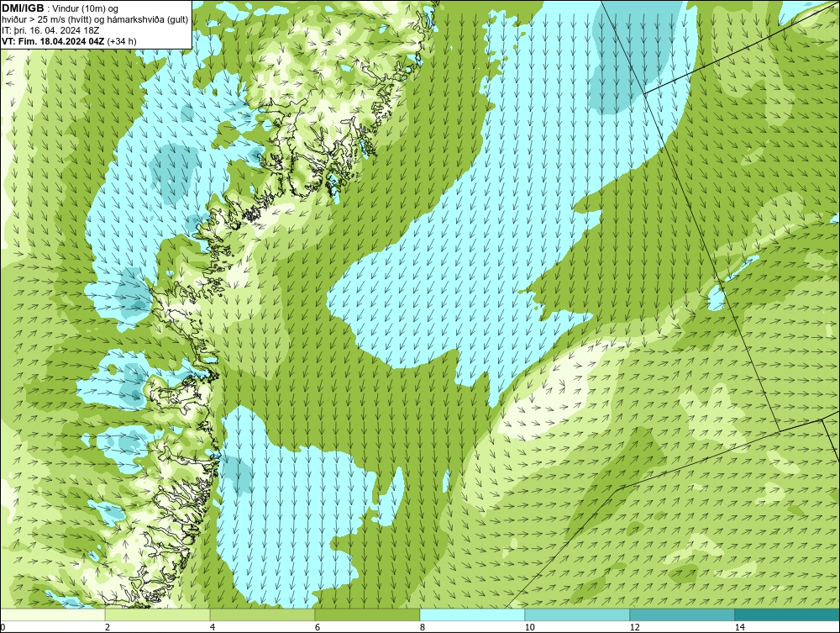Image resolution: width=840 pixels, height=633 pixels.
Task: Click the 'hviður > 25 m/s' legend line
Action: click(95, 19)
